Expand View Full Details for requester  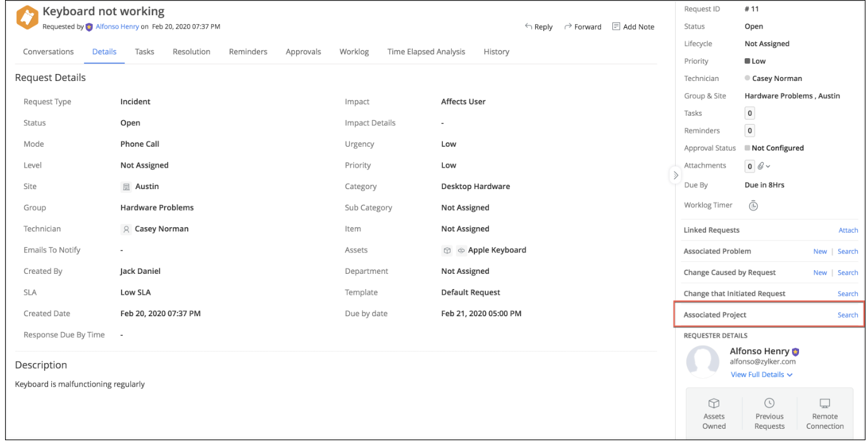point(761,374)
